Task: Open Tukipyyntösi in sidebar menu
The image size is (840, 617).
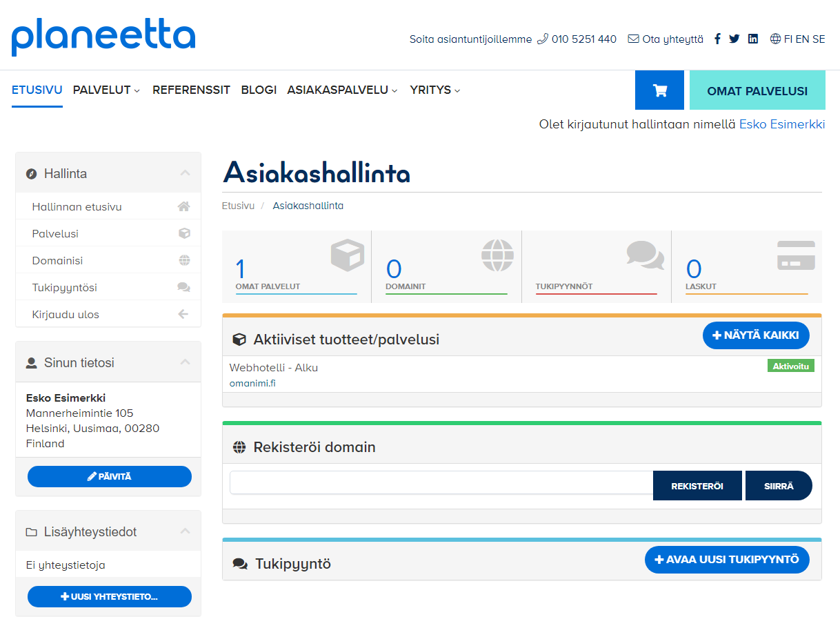Action: (108, 287)
